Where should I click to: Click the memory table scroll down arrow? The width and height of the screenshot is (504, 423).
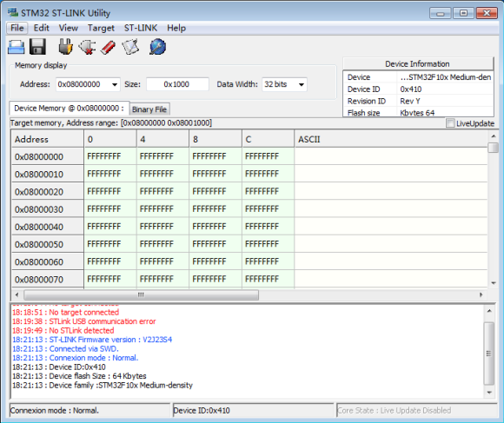tap(494, 283)
